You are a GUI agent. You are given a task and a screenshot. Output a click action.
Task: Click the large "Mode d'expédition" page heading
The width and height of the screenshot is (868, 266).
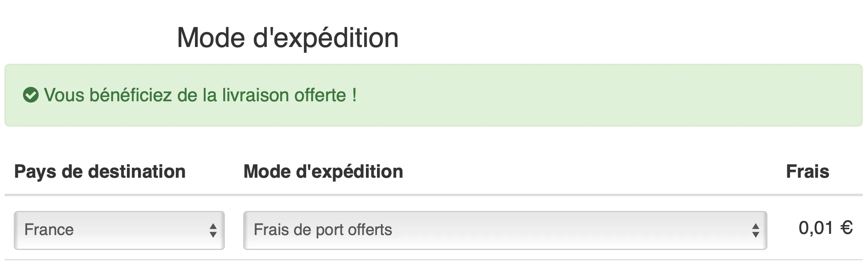(288, 38)
